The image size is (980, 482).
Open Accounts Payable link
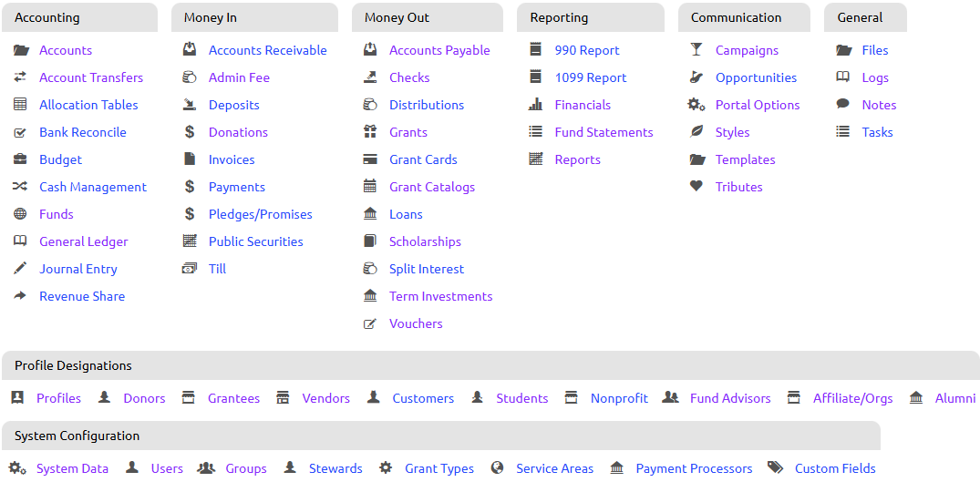point(439,51)
